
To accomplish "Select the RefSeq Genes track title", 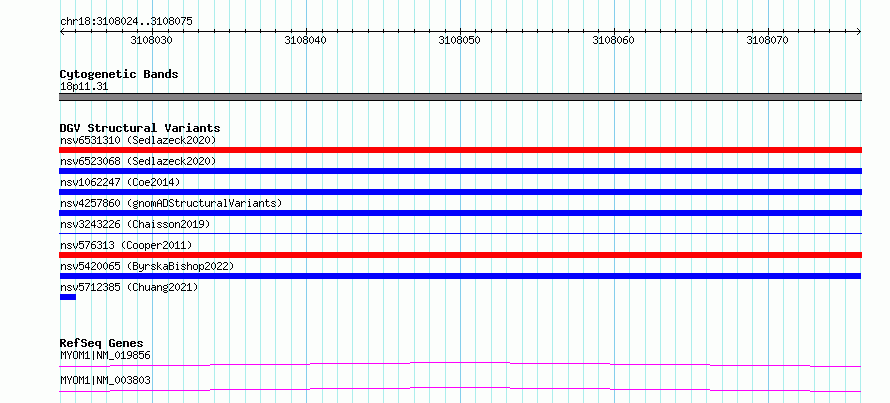I will click(102, 343).
